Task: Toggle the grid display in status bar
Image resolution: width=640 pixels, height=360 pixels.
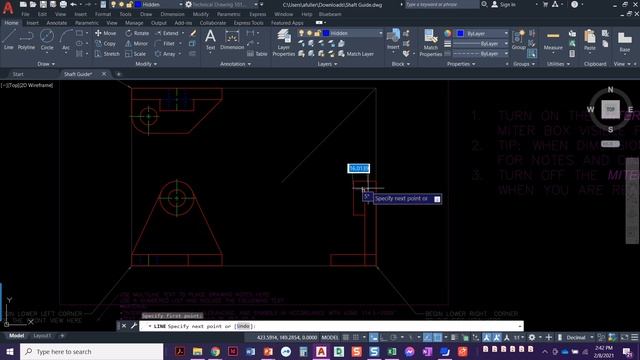Action: tap(346, 338)
